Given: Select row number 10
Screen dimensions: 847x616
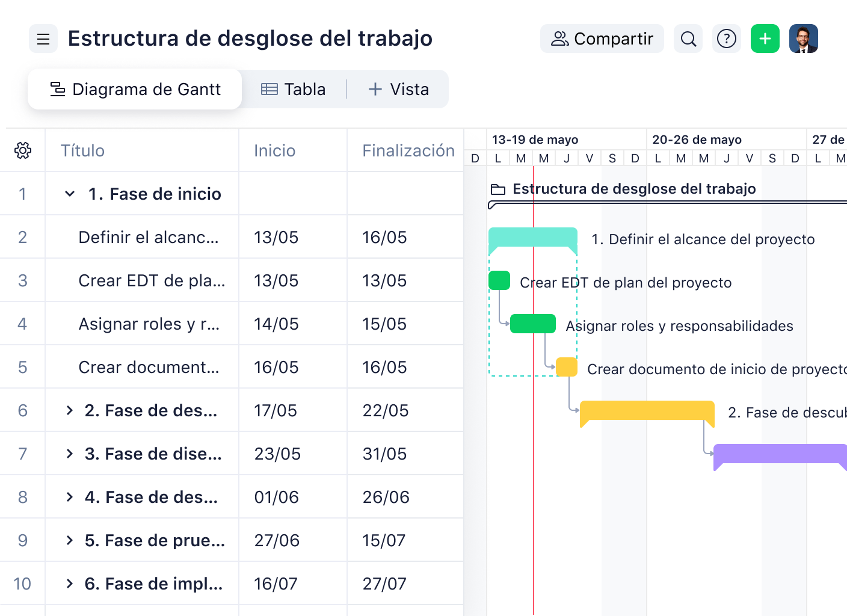Looking at the screenshot, I should (x=22, y=584).
